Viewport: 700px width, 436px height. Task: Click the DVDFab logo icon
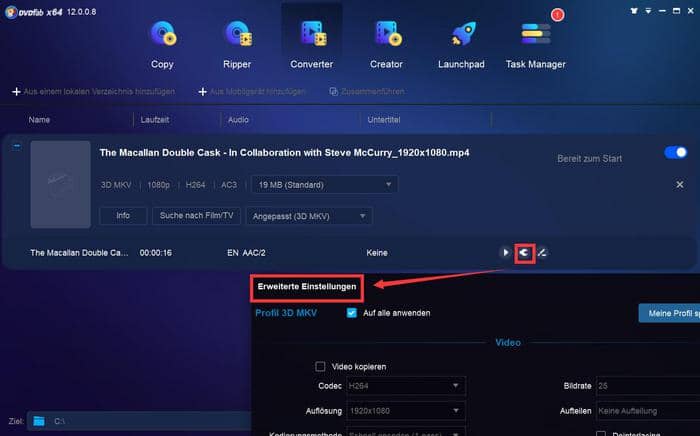[10, 12]
